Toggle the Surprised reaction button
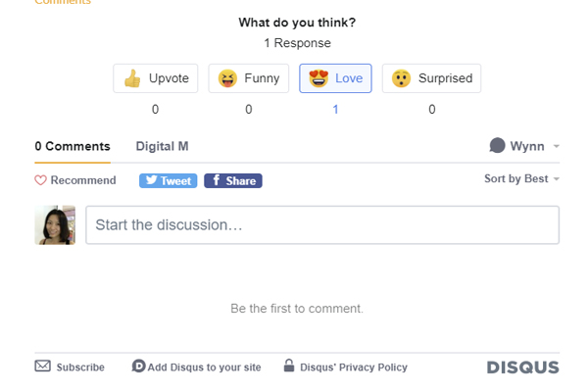The height and width of the screenshot is (392, 588). tap(431, 78)
